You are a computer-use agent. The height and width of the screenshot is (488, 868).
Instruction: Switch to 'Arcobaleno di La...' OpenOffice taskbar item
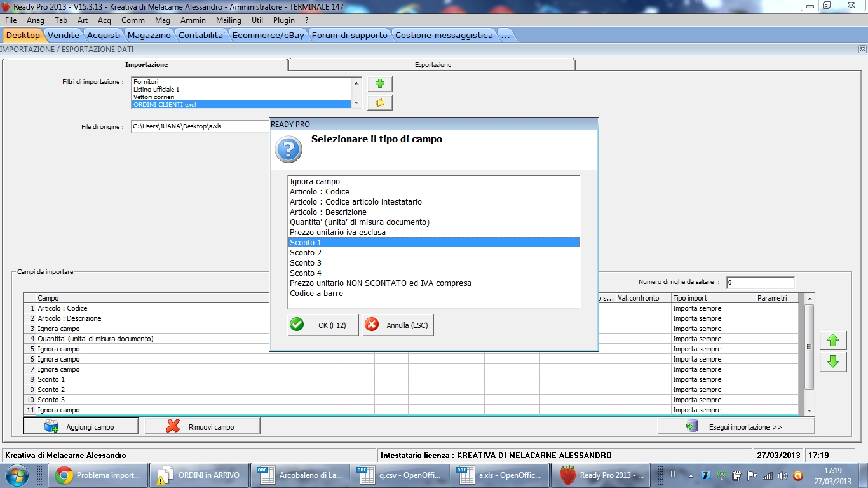pos(301,475)
